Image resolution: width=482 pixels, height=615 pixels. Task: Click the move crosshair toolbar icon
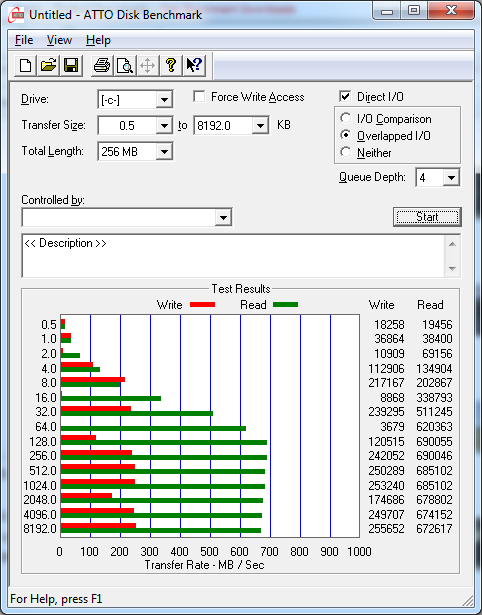pos(147,65)
